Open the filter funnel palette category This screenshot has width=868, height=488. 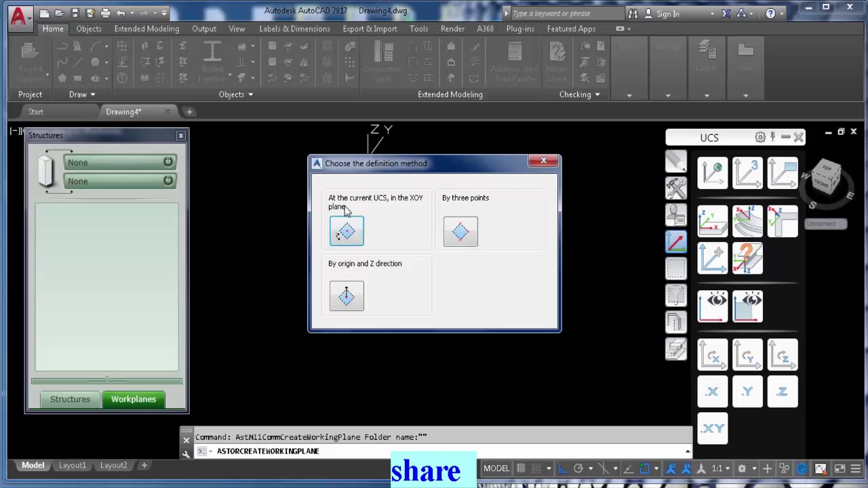pyautogui.click(x=676, y=296)
